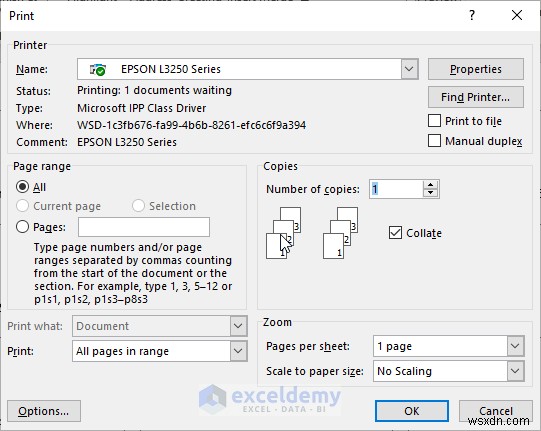The width and height of the screenshot is (541, 431).
Task: Click the 'Microsoft IPP Class Driver' type text
Action: 141,108
